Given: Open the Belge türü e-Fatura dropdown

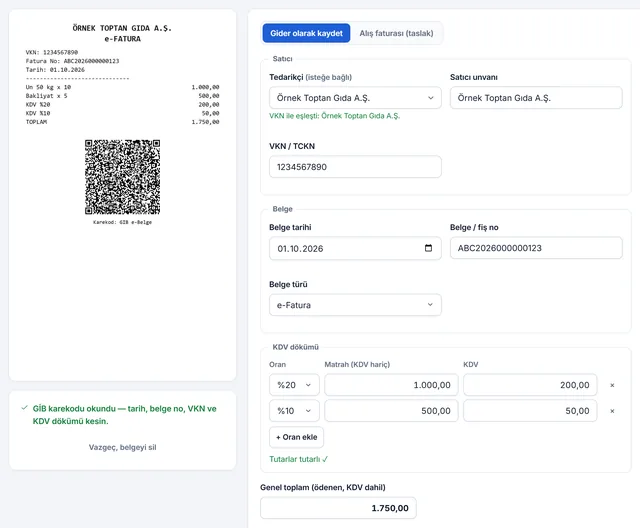Looking at the screenshot, I should pos(355,305).
